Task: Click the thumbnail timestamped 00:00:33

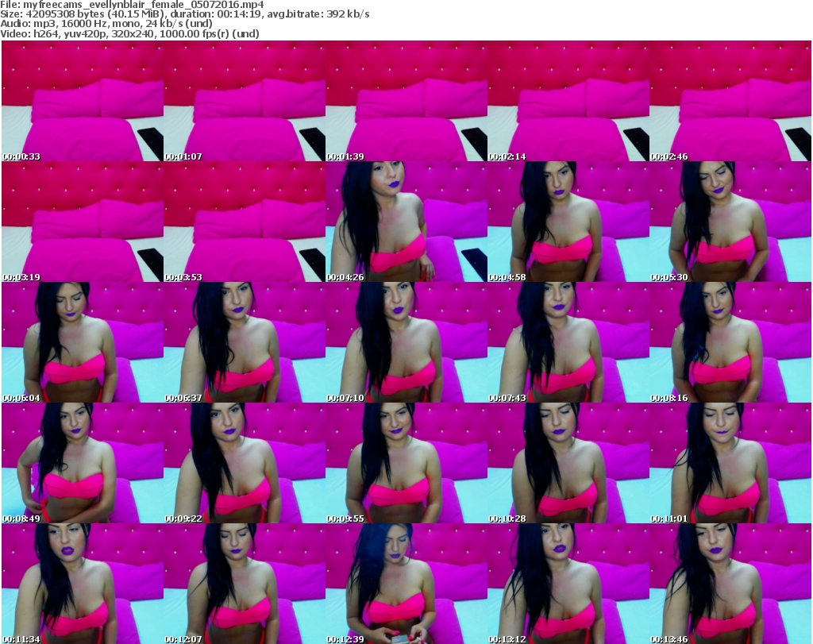Action: [x=83, y=101]
